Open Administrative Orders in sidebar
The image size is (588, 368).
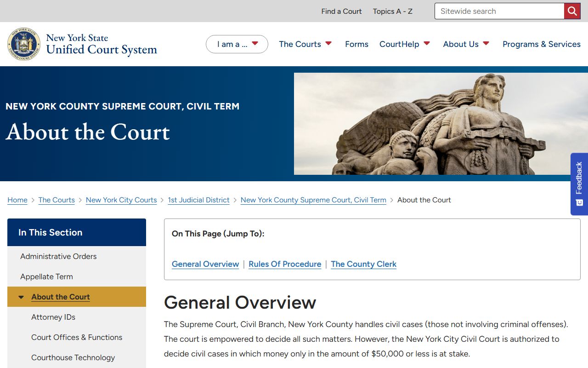pos(77,256)
